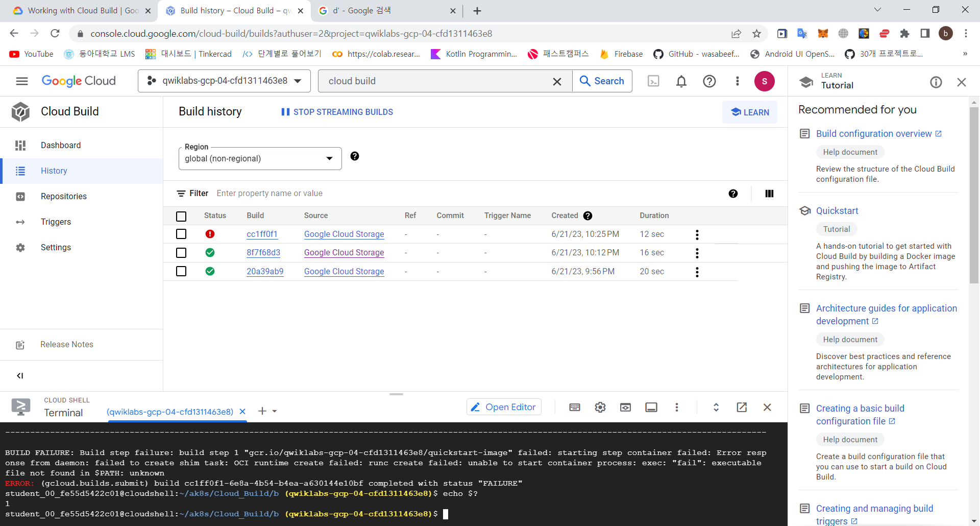The image size is (980, 526).
Task: Open Build configuration overview document
Action: [x=878, y=134]
